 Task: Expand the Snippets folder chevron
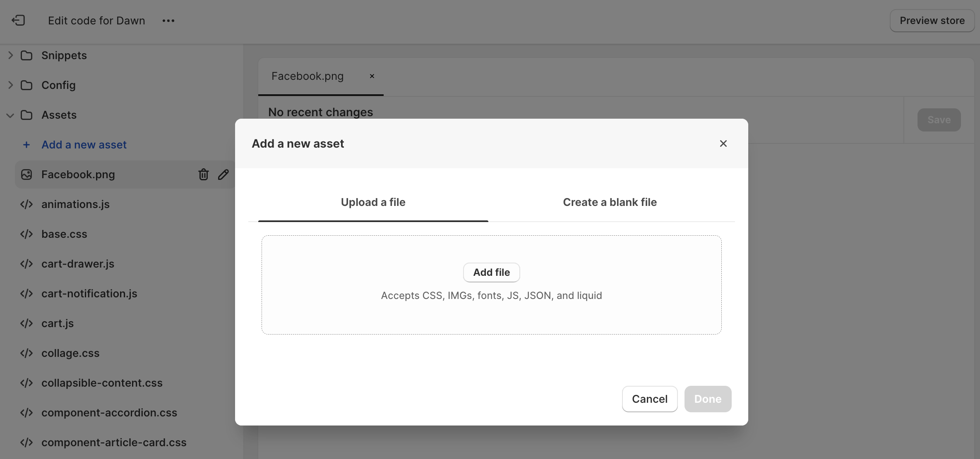pos(10,55)
